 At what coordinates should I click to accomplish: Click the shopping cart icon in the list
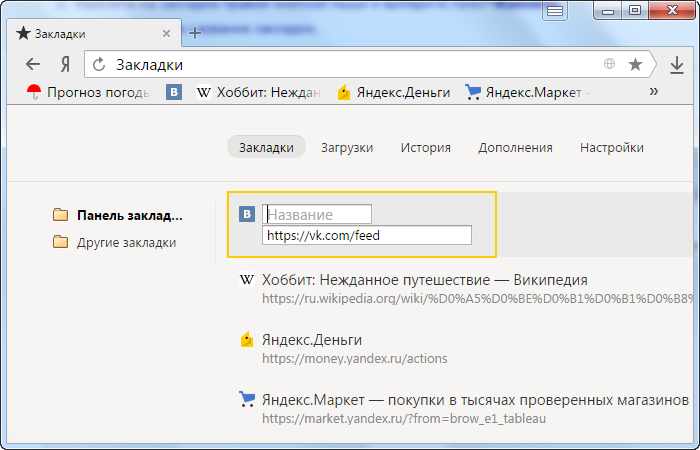(x=247, y=399)
